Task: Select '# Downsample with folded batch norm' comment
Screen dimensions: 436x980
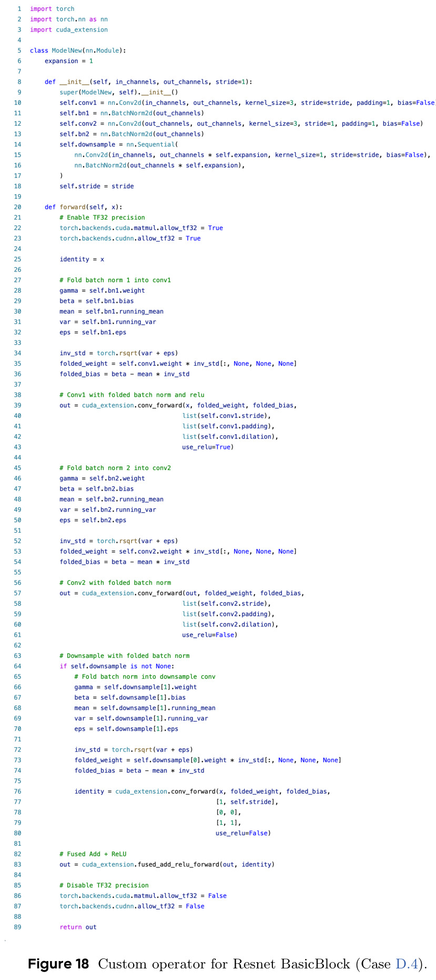Action: [125, 656]
